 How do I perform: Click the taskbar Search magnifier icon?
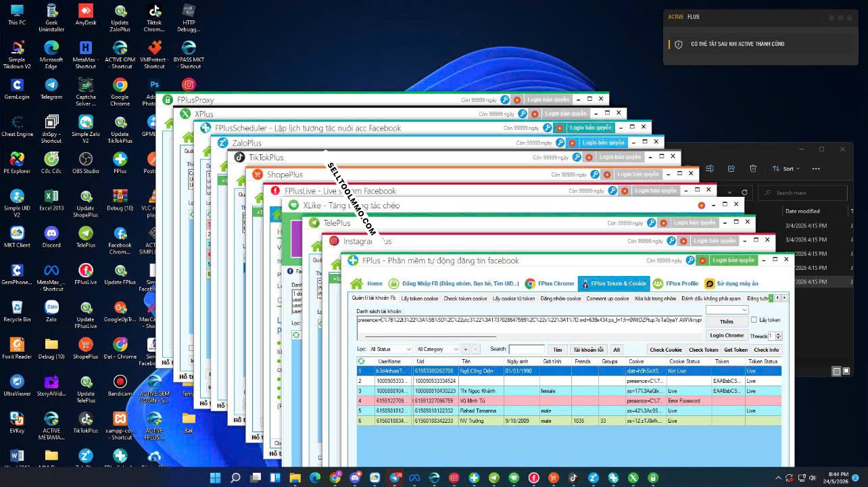click(235, 478)
